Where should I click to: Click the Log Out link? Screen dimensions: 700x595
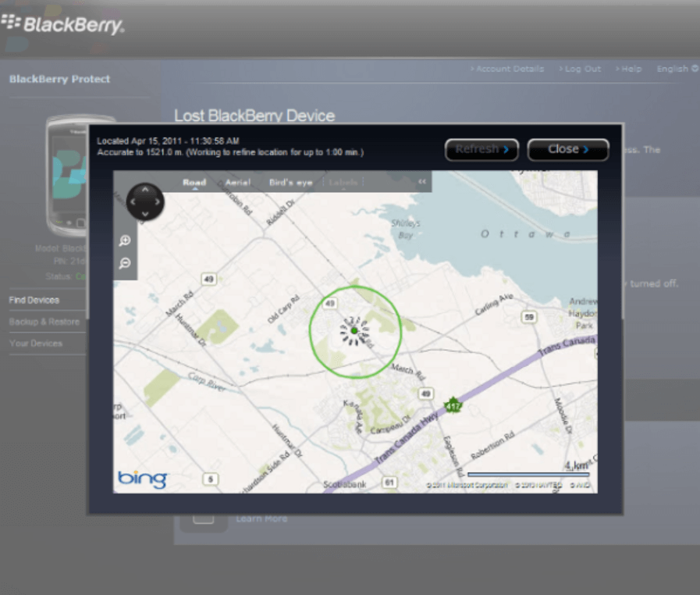581,69
